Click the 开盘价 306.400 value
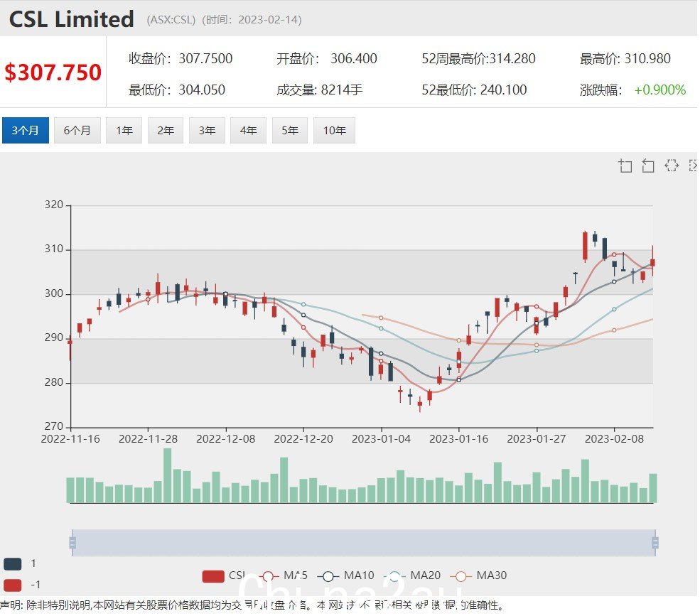700x616 pixels. (354, 58)
